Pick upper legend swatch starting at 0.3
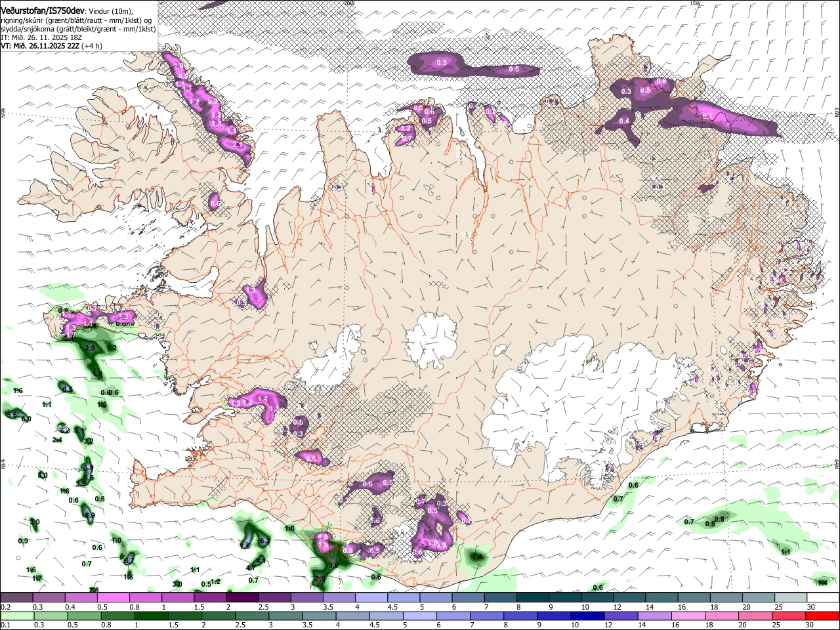 click(49, 597)
